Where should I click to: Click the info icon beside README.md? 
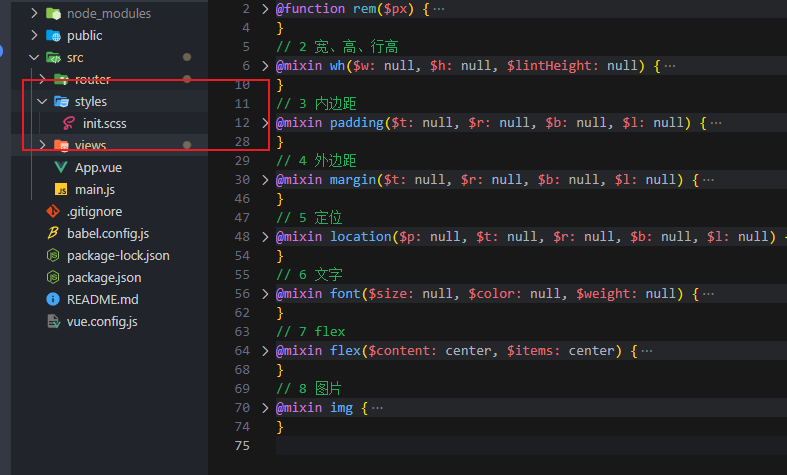53,299
